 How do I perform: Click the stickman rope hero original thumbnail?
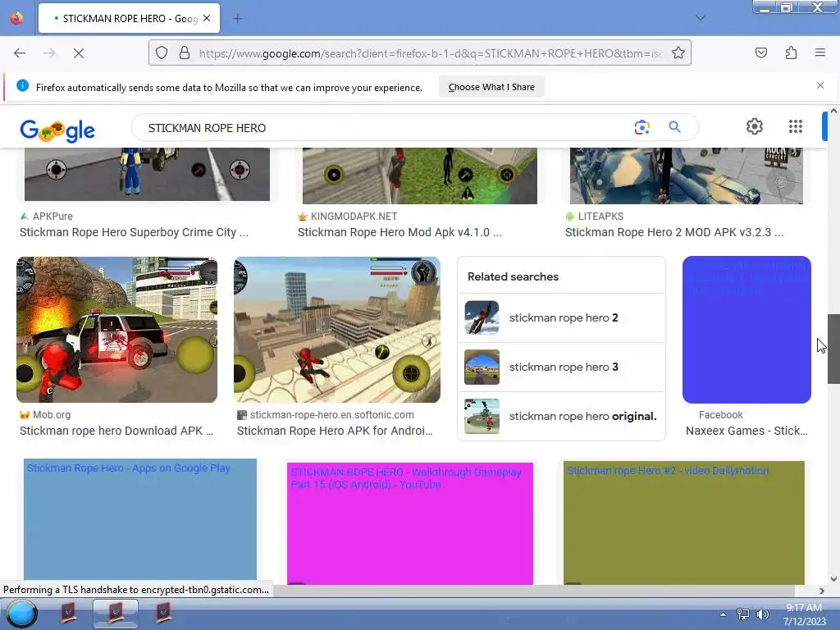(482, 416)
